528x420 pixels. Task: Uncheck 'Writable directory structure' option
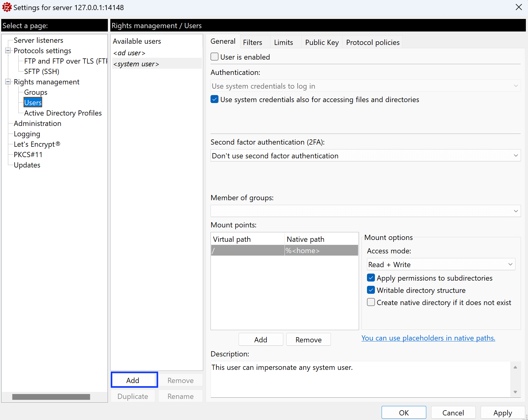[x=371, y=290]
